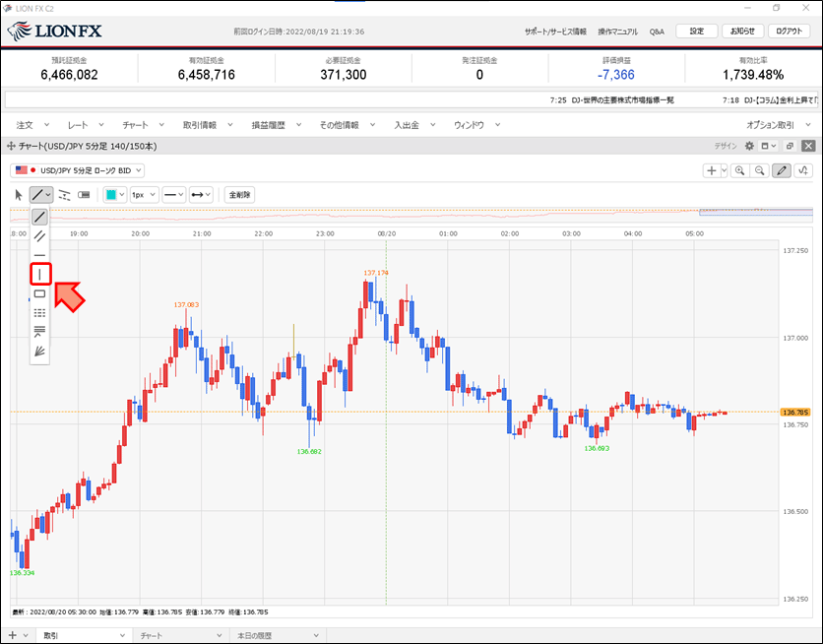Activate the arrow pointer selection tool
This screenshot has height=644, width=823.
tap(19, 195)
